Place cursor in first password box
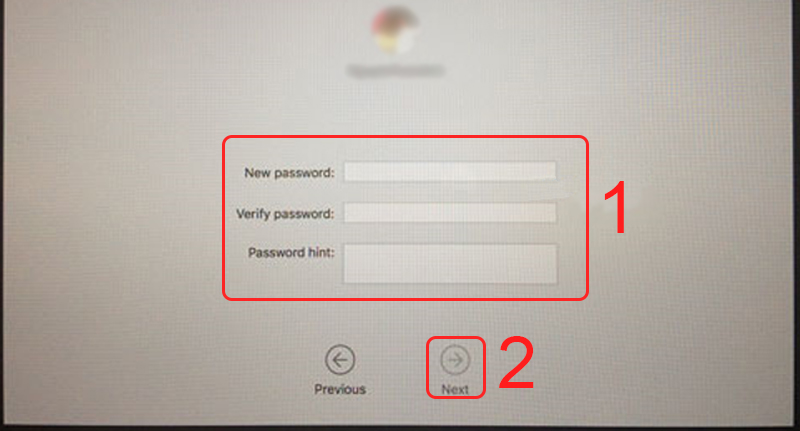 (x=450, y=171)
